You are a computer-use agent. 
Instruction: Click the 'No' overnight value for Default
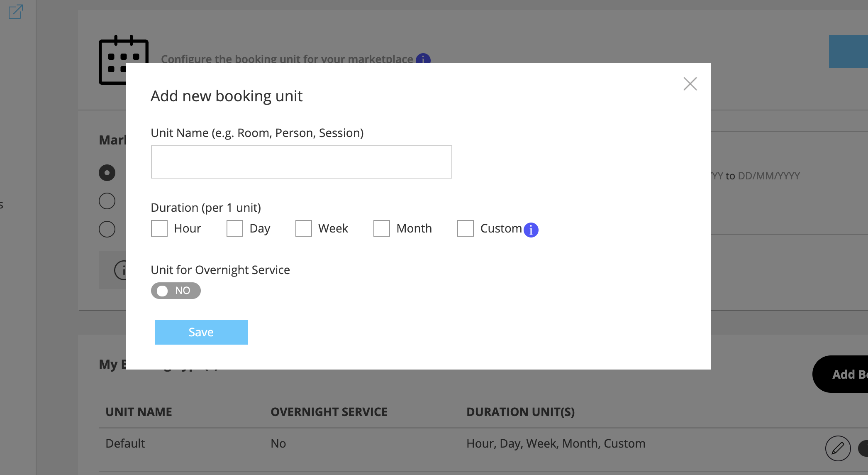[278, 443]
